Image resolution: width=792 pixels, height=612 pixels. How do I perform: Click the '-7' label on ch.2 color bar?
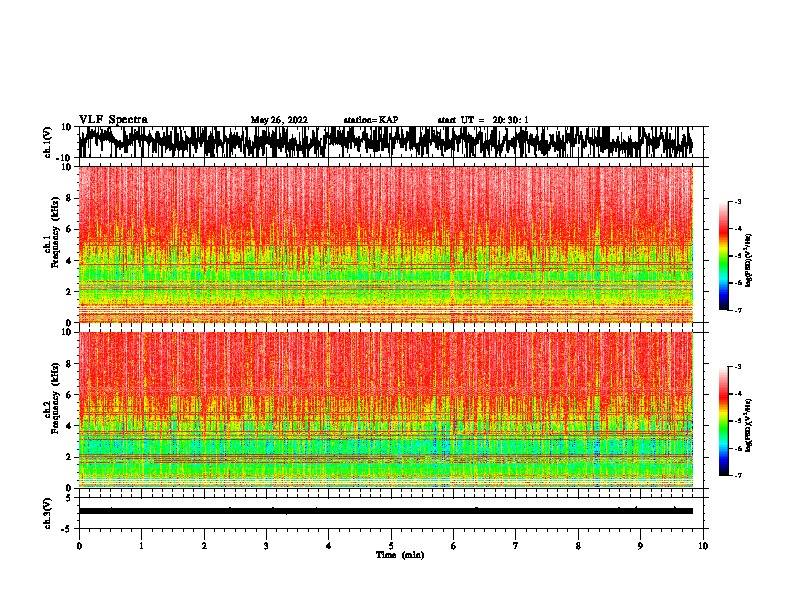(737, 475)
